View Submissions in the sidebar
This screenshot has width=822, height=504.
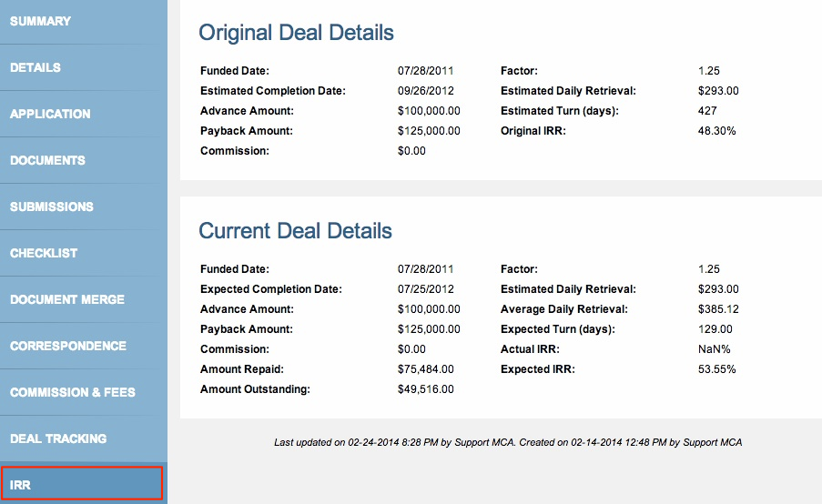click(x=84, y=207)
